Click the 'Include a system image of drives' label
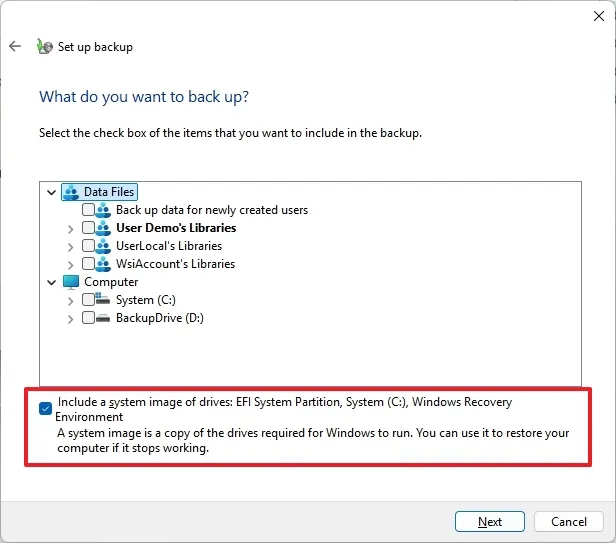Screen dimensions: 616x543 pos(284,409)
